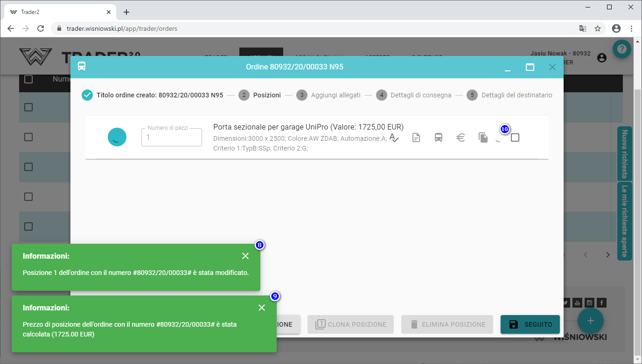This screenshot has width=642, height=364.
Task: Click the Numero di pezzi input field
Action: coord(172,137)
